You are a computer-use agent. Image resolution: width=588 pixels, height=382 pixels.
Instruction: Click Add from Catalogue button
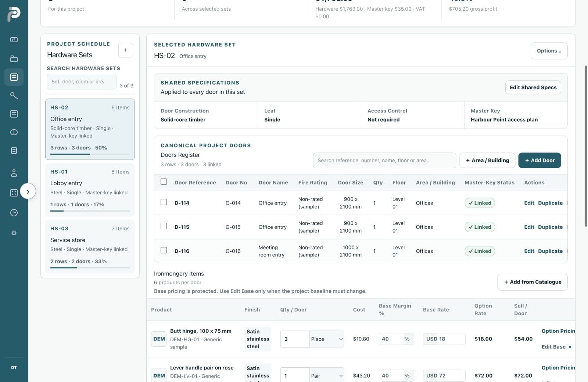533,282
